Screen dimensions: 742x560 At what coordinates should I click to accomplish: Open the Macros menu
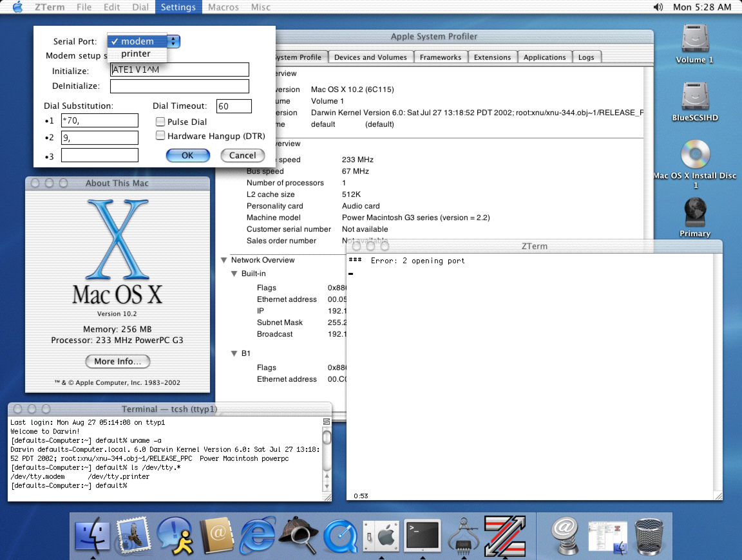(x=224, y=7)
